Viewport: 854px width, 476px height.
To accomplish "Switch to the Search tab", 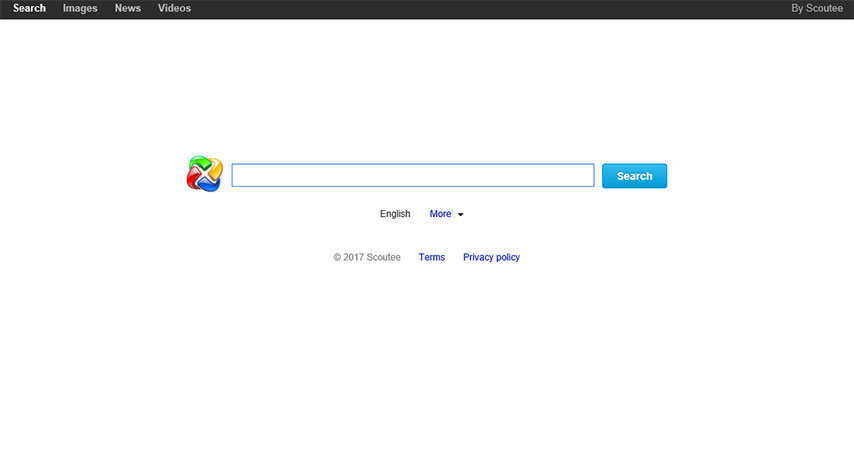I will 29,9.
